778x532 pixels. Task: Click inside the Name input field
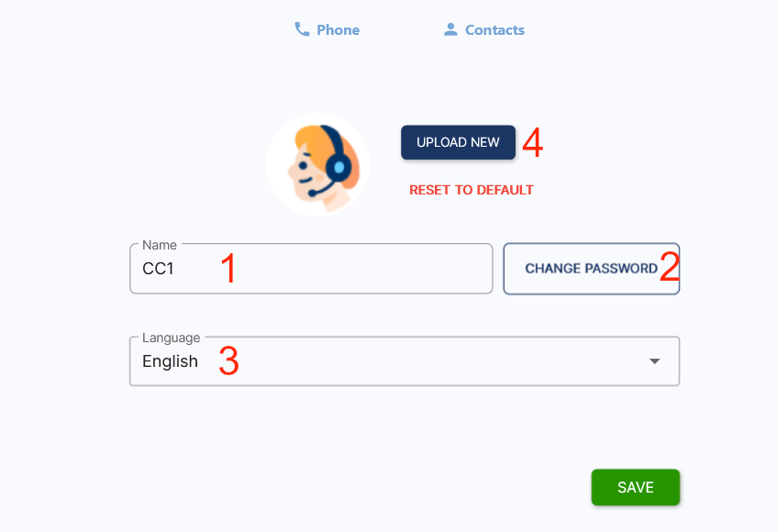click(x=310, y=269)
